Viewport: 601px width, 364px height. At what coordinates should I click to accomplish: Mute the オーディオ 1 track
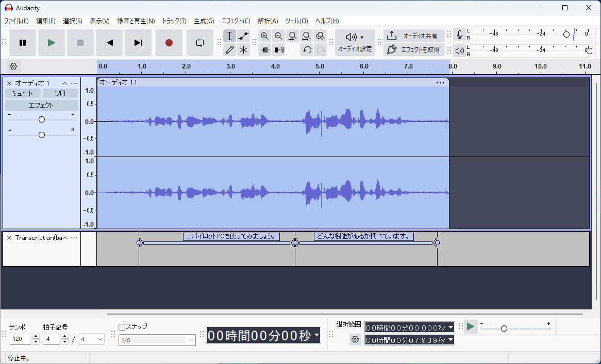coord(22,93)
